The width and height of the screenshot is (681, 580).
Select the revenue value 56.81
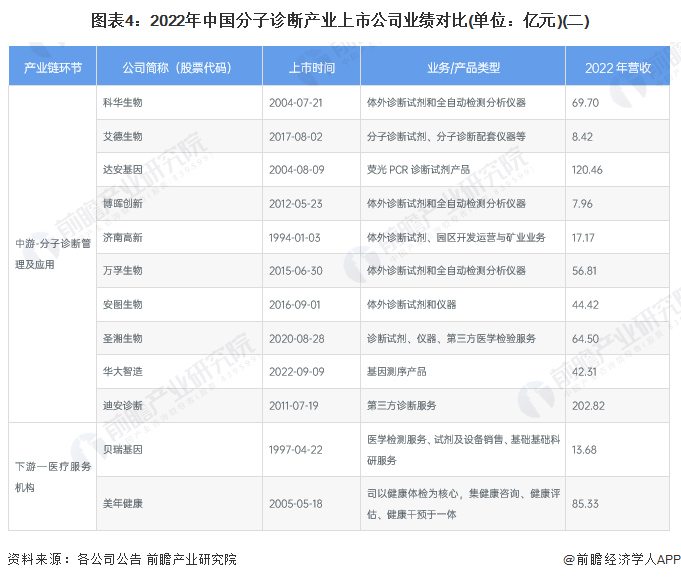[584, 270]
